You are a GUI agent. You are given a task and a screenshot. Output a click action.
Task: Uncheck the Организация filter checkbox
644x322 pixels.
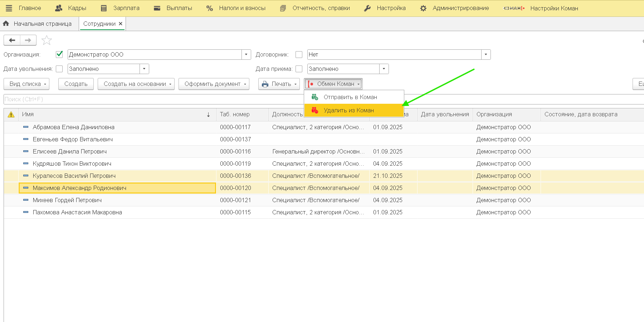coord(59,54)
